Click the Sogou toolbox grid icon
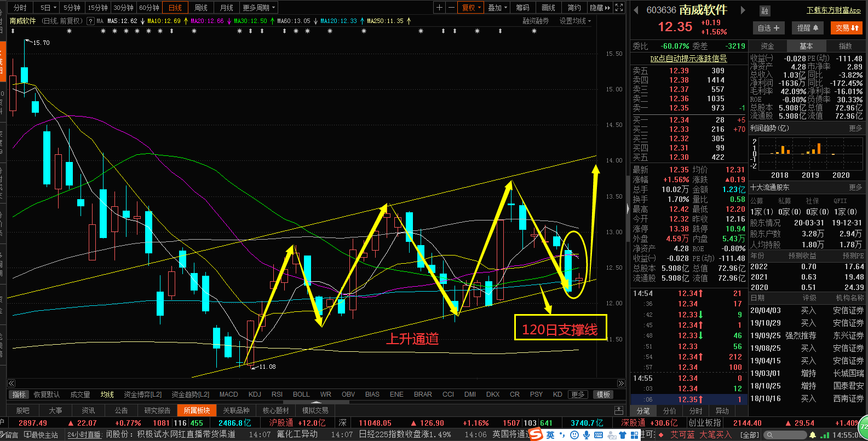 [x=635, y=435]
